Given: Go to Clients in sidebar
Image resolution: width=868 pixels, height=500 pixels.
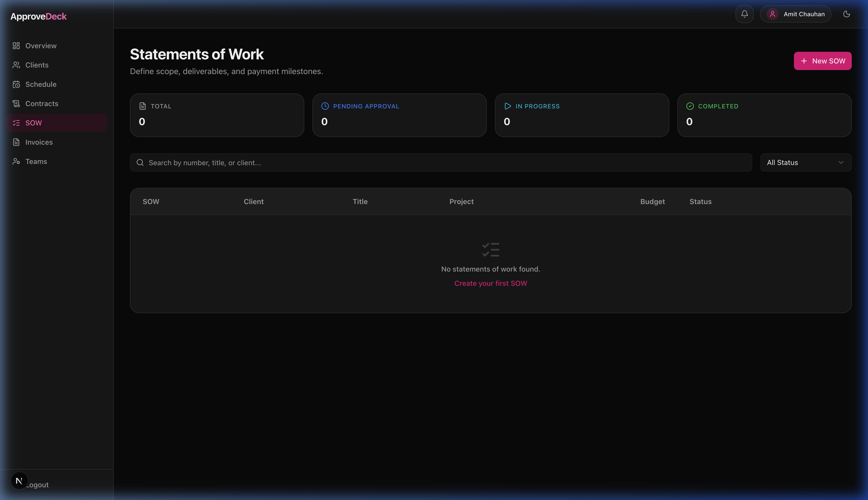Looking at the screenshot, I should 36,65.
